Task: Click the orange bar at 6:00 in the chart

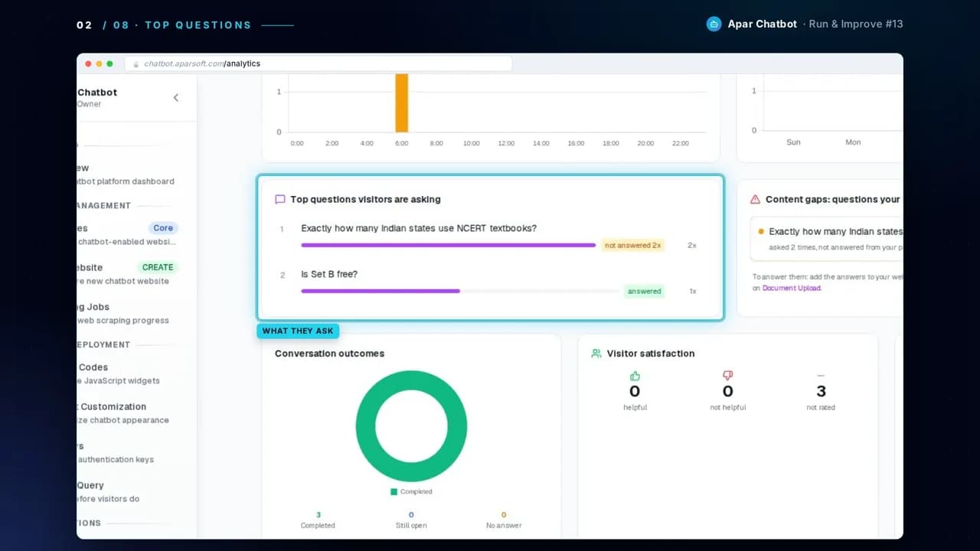Action: [x=401, y=103]
